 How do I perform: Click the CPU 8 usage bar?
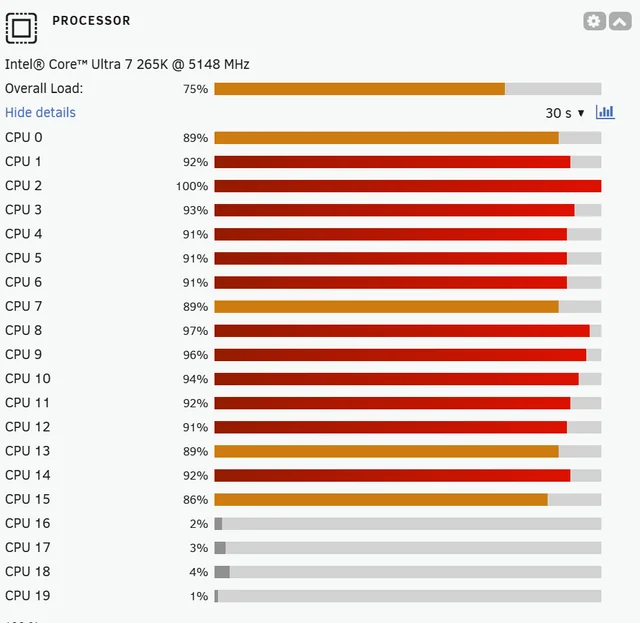(407, 330)
